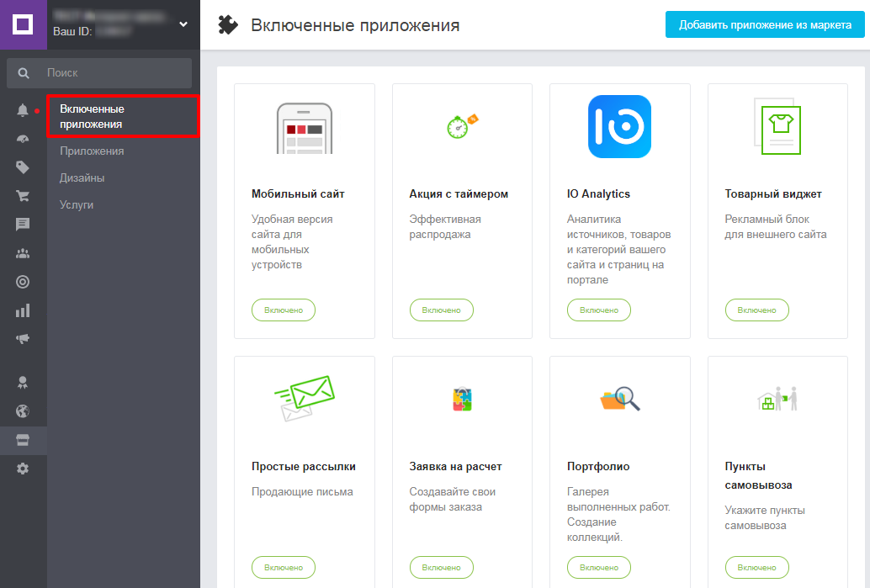Open notifications bell in sidebar

pyautogui.click(x=23, y=110)
